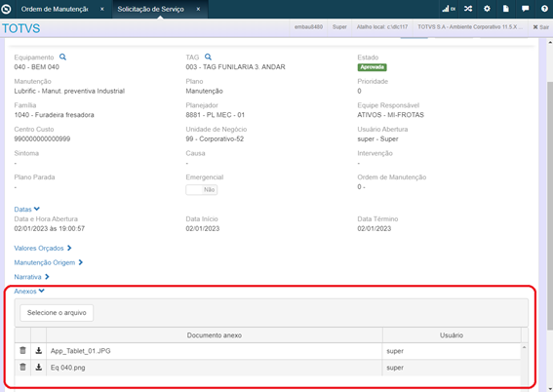Click equipment value 040 - BEM 040
The width and height of the screenshot is (553, 392).
coord(37,67)
